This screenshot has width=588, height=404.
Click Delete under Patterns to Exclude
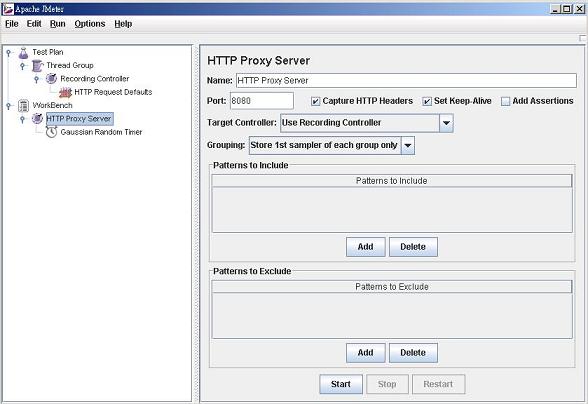tap(413, 353)
